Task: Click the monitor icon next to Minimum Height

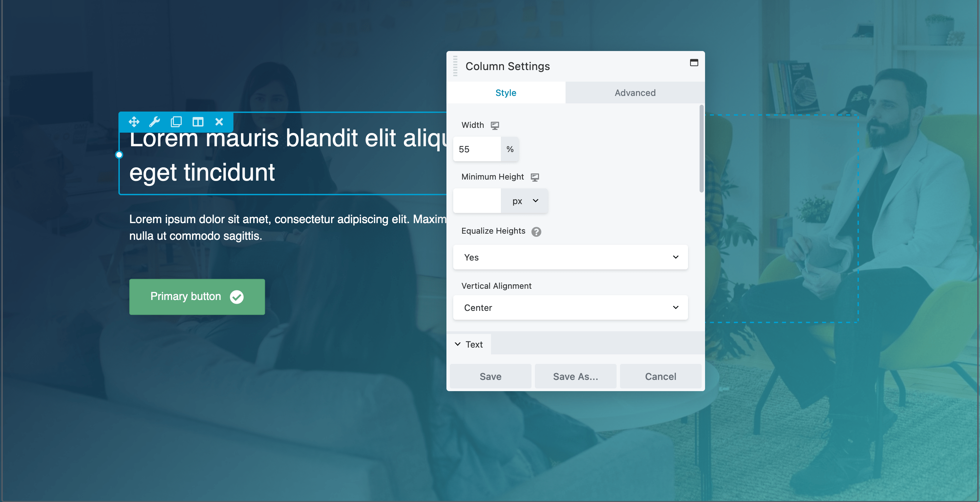Action: 534,176
